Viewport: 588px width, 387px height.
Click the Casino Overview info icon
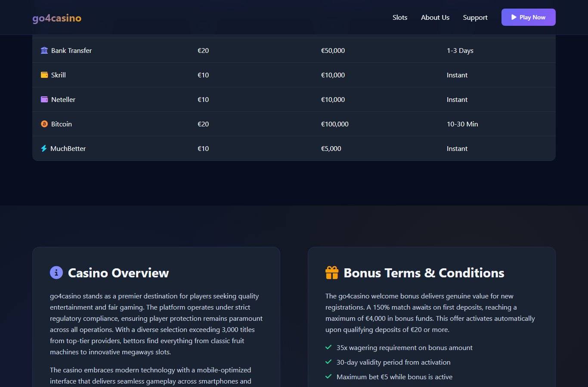[56, 273]
